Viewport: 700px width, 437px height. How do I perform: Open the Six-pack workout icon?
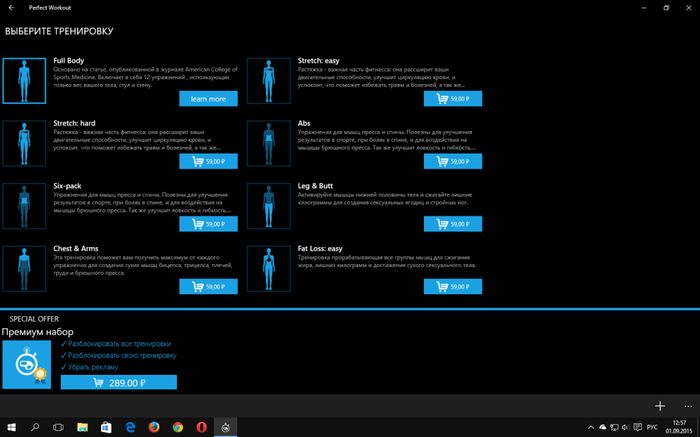coord(25,206)
